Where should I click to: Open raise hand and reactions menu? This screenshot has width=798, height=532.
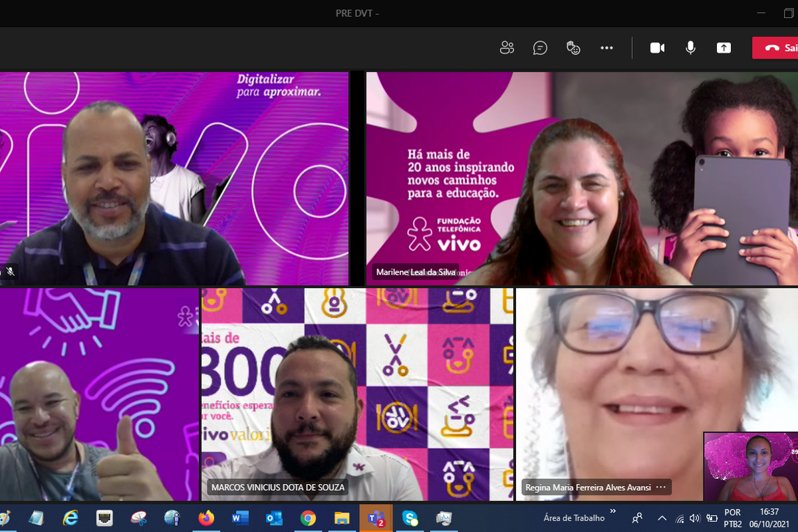pyautogui.click(x=573, y=48)
